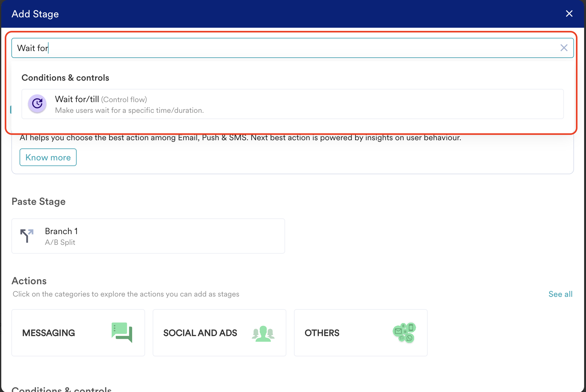Open the Know more button

click(x=48, y=157)
